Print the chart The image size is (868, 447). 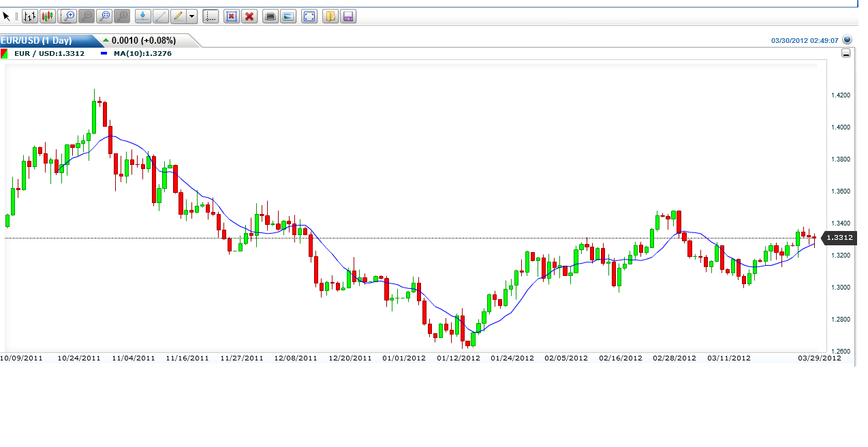coord(270,16)
